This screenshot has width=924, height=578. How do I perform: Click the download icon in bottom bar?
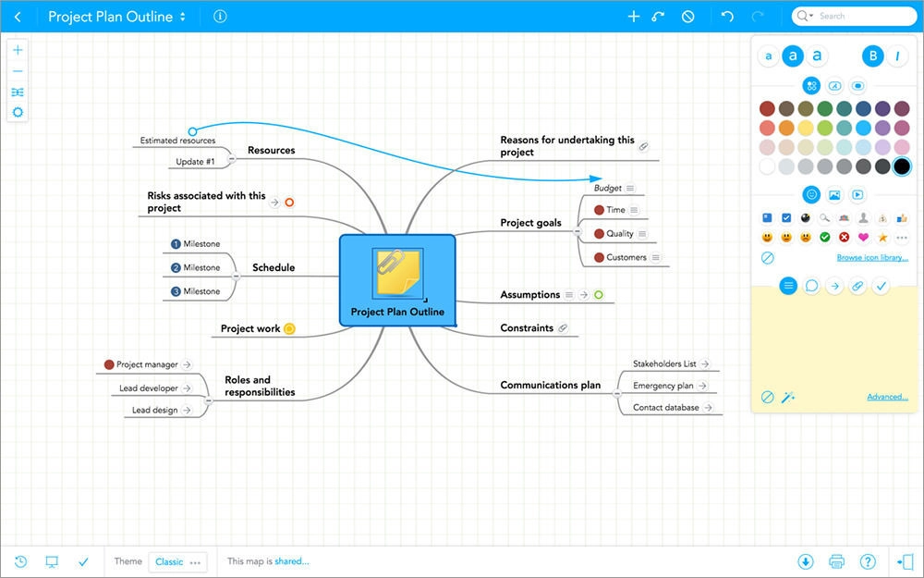point(806,561)
